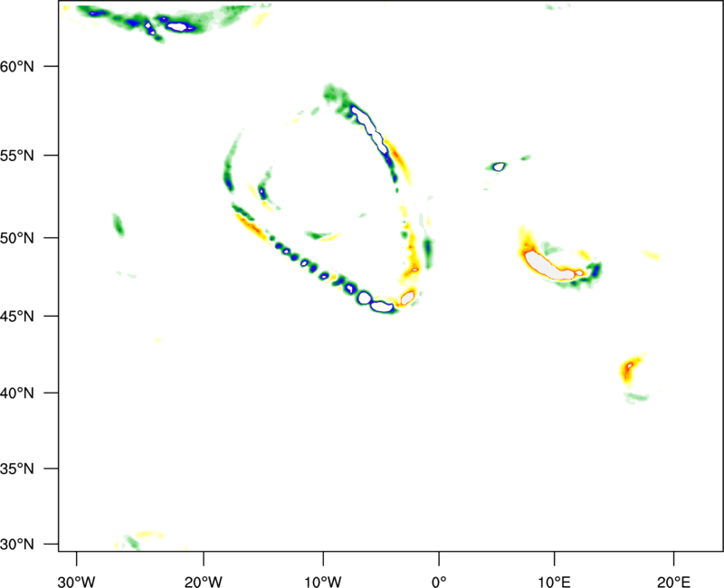This screenshot has height=588, width=724.
Task: Click the 50°N latitude label
Action: point(17,238)
